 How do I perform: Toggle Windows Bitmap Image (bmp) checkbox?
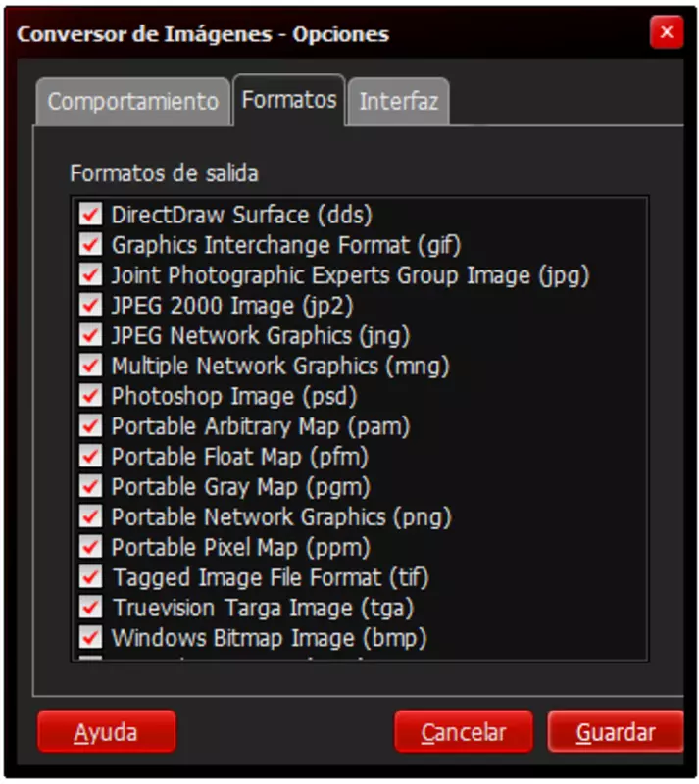click(90, 638)
